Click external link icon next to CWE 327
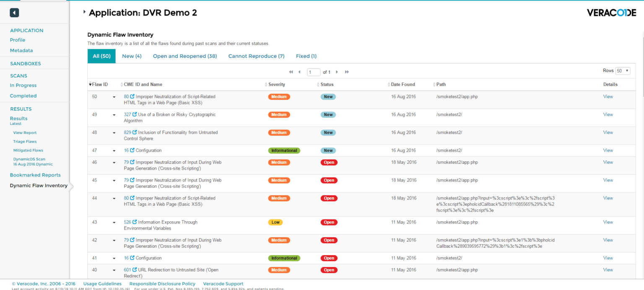Image resolution: width=644 pixels, height=290 pixels. 135,114
